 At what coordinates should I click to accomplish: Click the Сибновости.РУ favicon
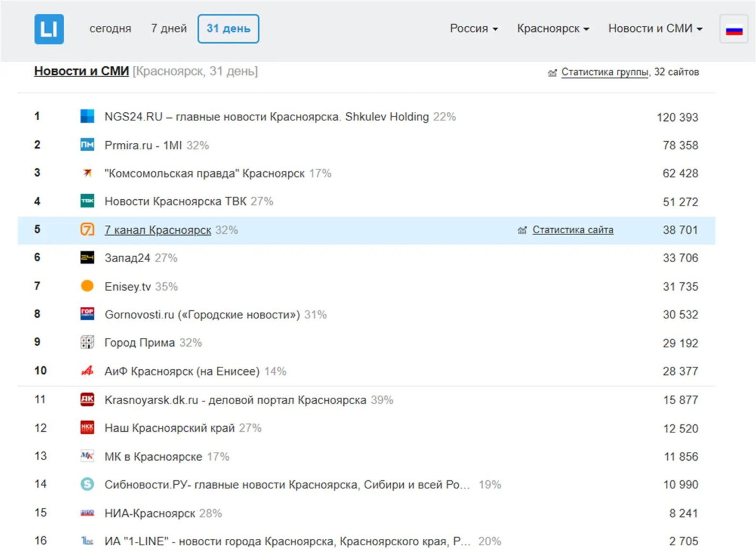(x=87, y=485)
